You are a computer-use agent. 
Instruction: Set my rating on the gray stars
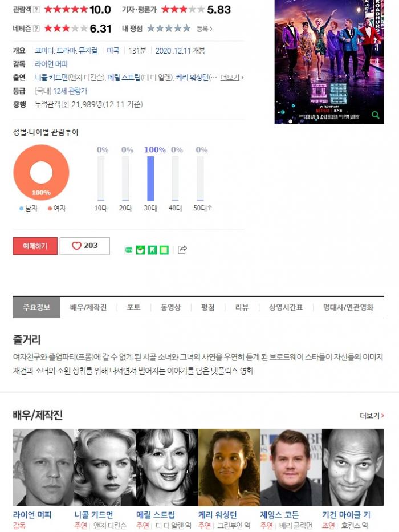pos(169,29)
